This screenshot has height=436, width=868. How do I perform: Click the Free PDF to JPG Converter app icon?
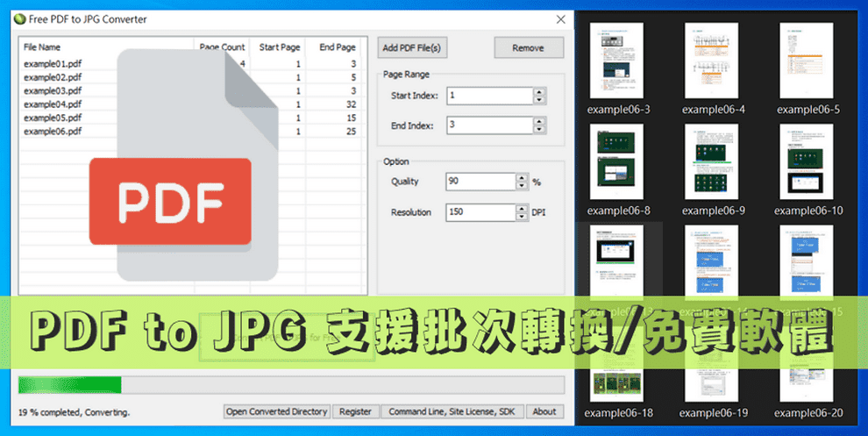point(19,19)
